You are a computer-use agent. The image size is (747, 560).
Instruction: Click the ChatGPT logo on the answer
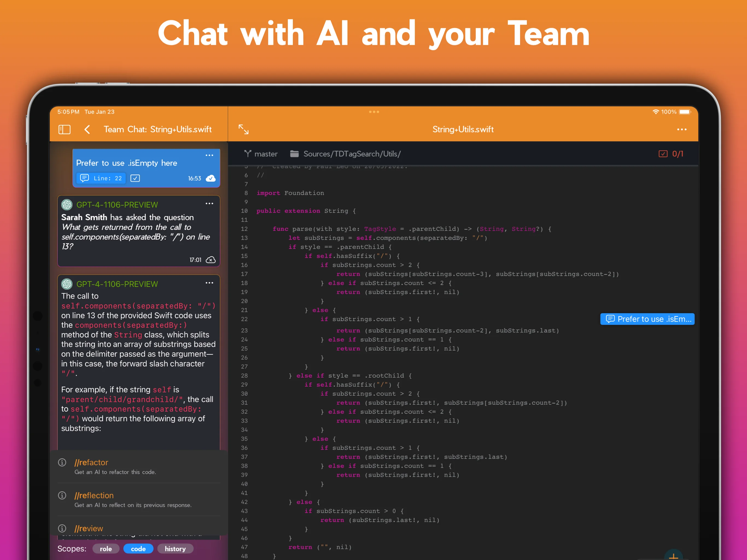tap(67, 284)
